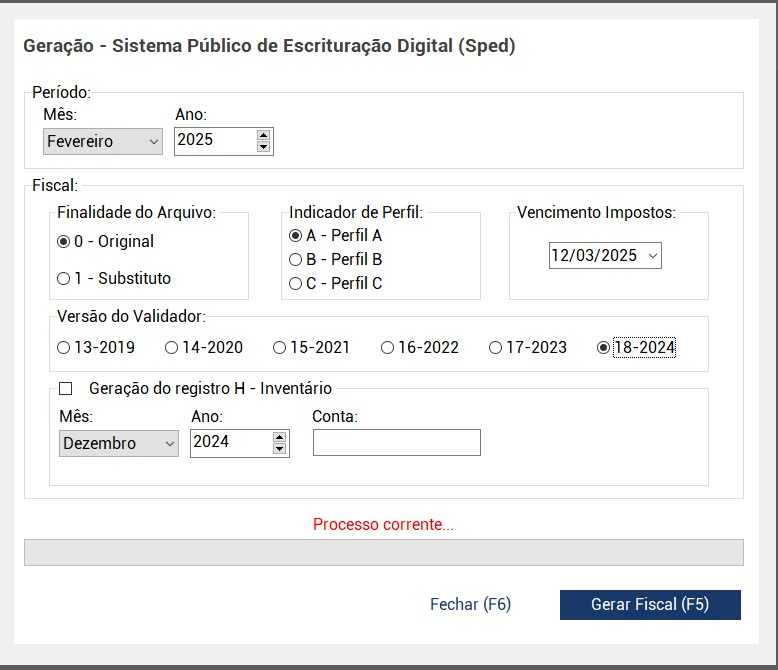The image size is (778, 670).
Task: Decrease the Período year with down arrow
Action: pyautogui.click(x=263, y=147)
